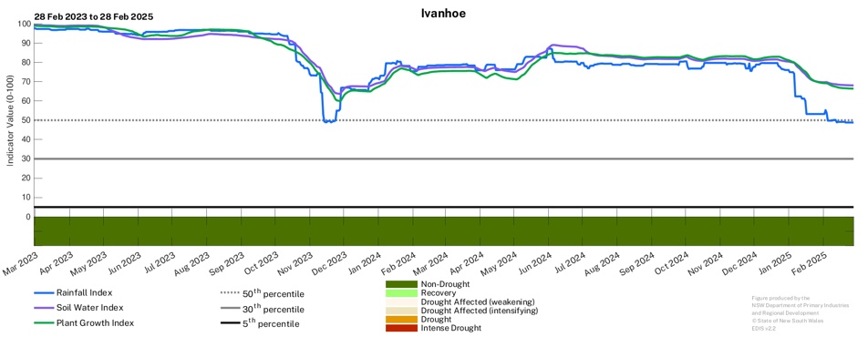Click the Plant Growth Index legend label
The image size is (868, 337).
click(x=95, y=322)
